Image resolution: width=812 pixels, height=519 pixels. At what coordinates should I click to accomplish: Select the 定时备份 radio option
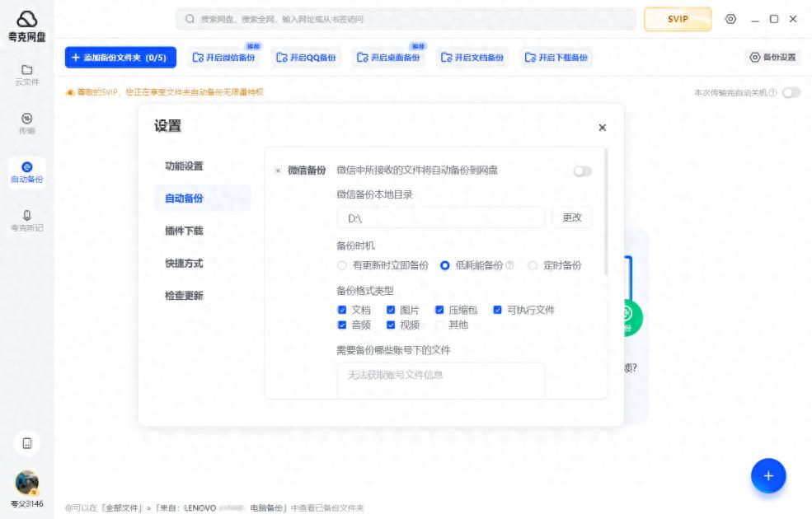(533, 265)
